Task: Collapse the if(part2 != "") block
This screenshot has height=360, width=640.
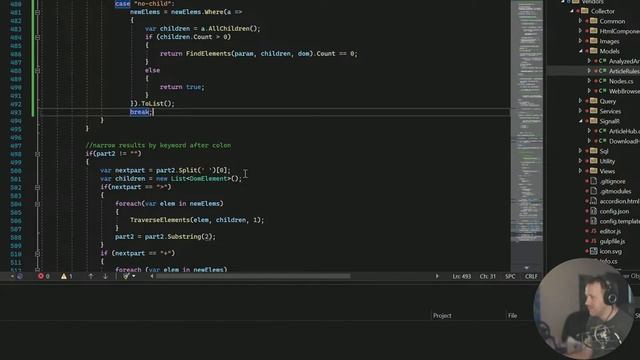Action: click(37, 154)
